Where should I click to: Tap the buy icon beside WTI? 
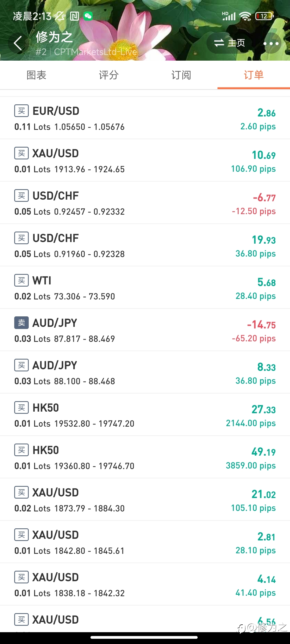coord(21,280)
